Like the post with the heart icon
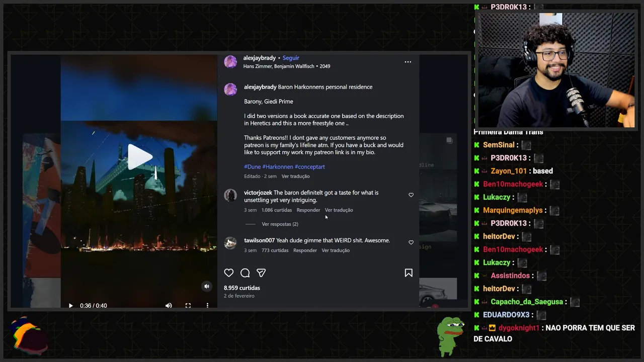644x362 pixels. click(229, 273)
